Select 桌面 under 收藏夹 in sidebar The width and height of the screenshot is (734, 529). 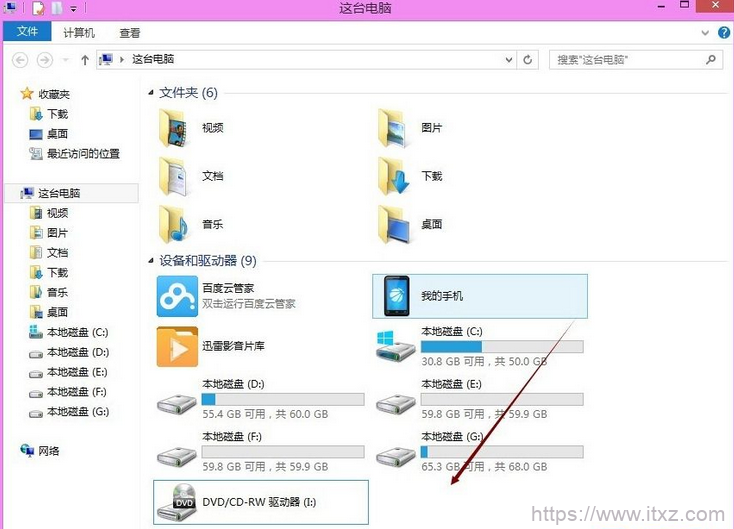click(x=49, y=134)
